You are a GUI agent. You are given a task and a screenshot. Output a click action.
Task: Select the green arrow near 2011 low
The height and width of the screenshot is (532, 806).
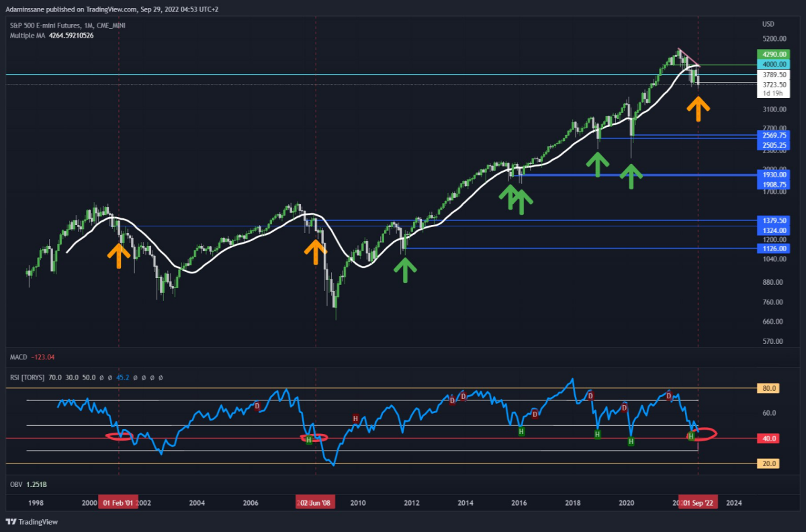[x=405, y=269]
